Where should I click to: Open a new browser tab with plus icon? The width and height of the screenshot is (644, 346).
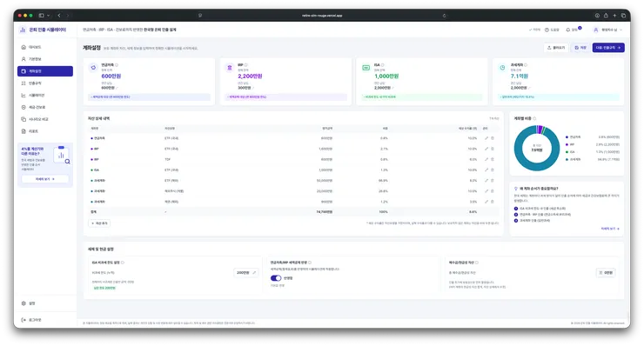coord(614,16)
